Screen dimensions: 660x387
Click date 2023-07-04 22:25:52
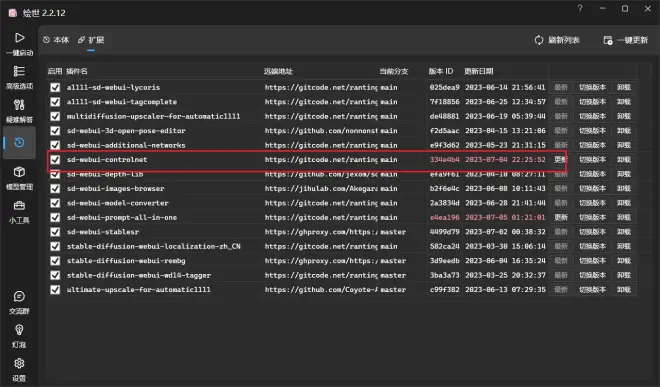pyautogui.click(x=505, y=160)
